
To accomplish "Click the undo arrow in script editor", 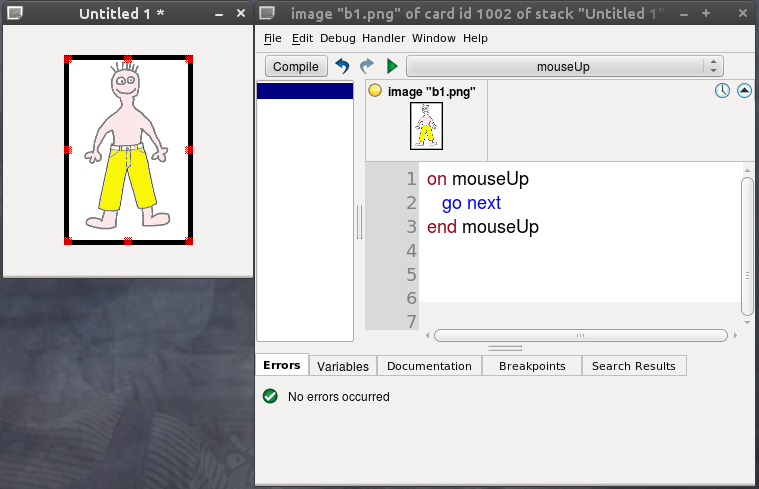I will point(342,66).
